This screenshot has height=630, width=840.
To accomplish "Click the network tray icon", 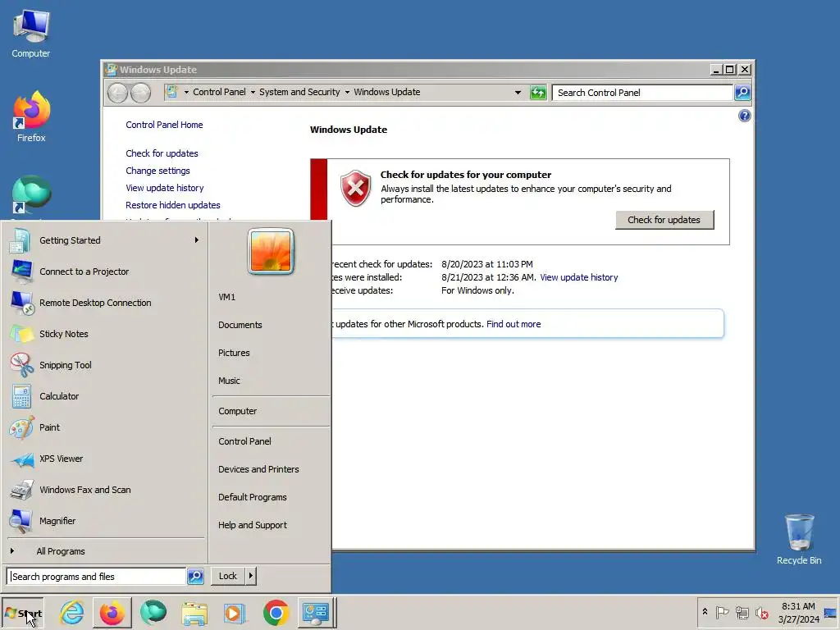I will point(742,612).
